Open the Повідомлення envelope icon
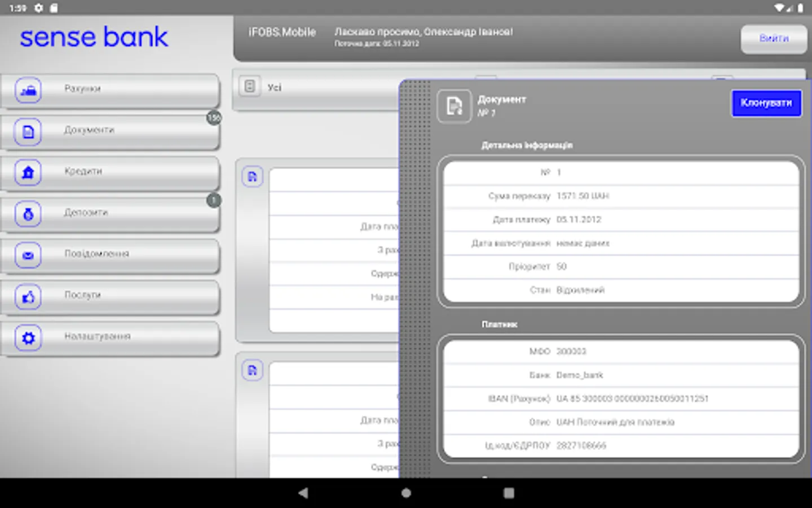This screenshot has width=812, height=508. pyautogui.click(x=28, y=255)
